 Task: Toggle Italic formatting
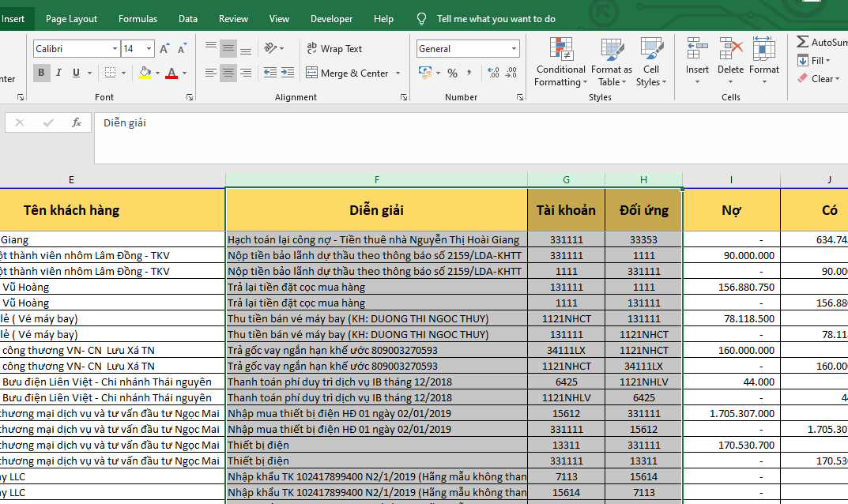coord(58,73)
